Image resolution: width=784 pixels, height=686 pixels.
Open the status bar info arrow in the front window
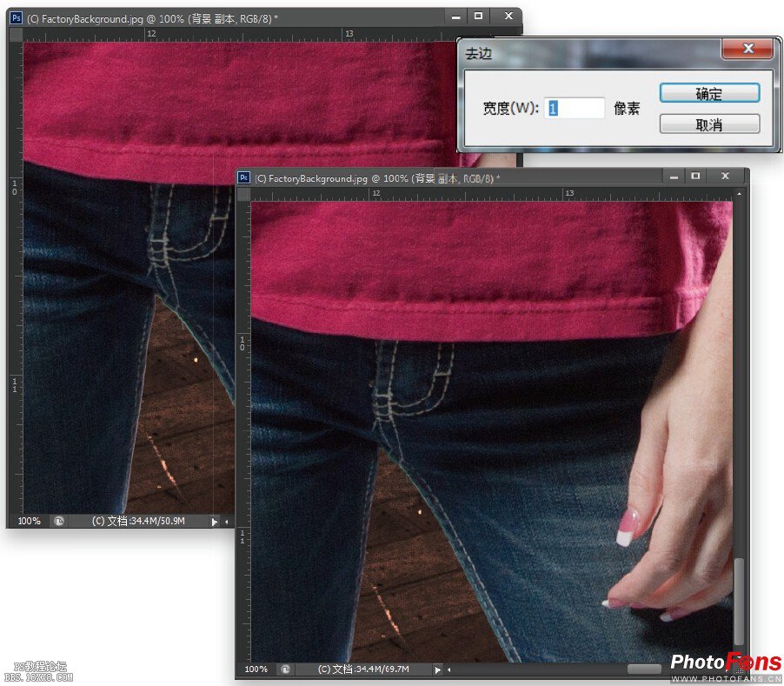pos(437,669)
